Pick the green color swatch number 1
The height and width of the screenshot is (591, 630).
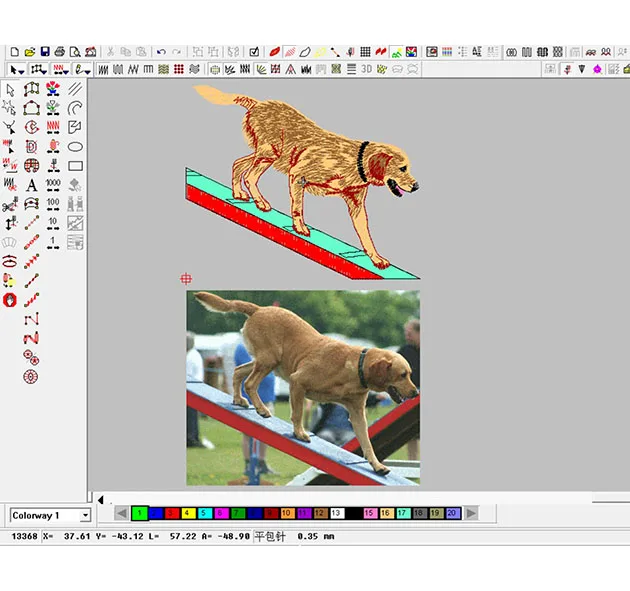[140, 513]
